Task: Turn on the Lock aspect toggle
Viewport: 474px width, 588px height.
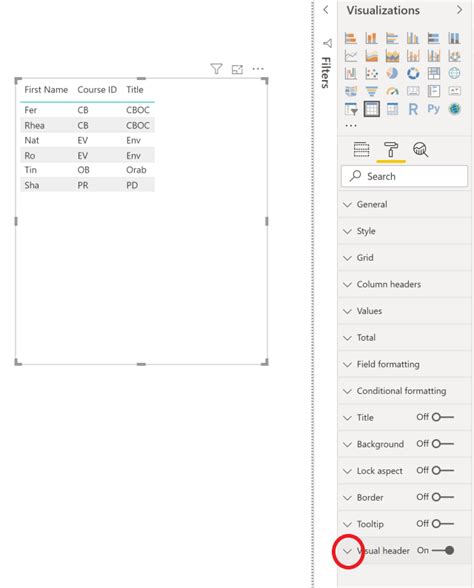Action: (x=443, y=470)
